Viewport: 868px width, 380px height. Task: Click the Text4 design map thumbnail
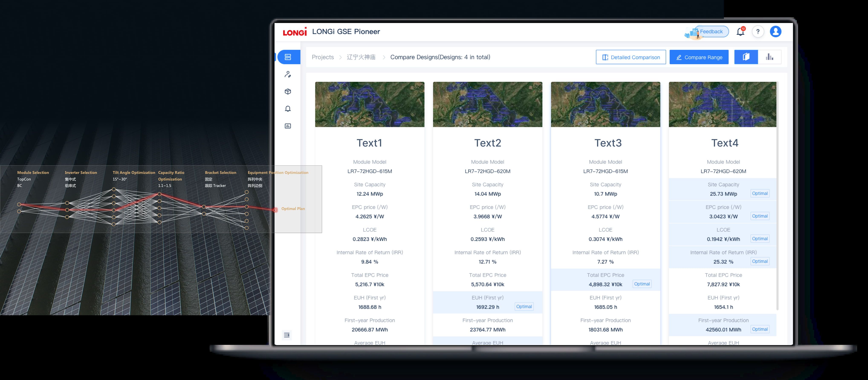tap(722, 104)
